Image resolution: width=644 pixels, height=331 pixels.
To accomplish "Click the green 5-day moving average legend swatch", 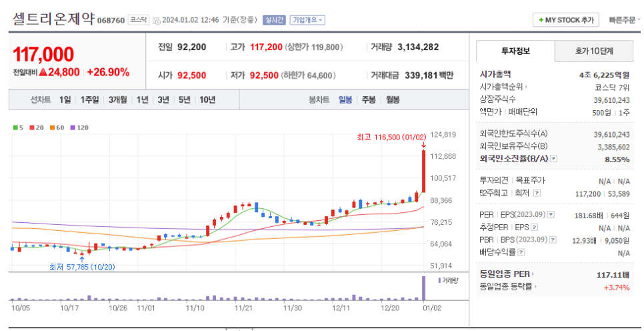I will (15, 128).
